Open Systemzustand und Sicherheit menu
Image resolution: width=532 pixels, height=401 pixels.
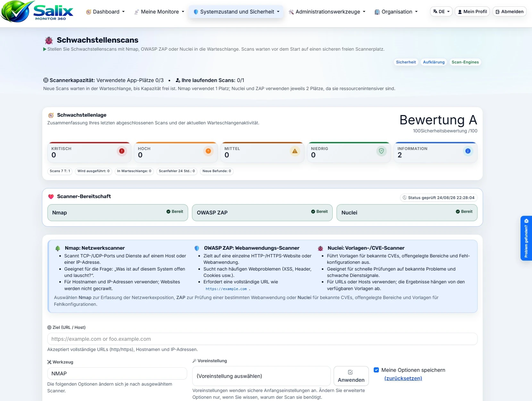click(x=236, y=12)
